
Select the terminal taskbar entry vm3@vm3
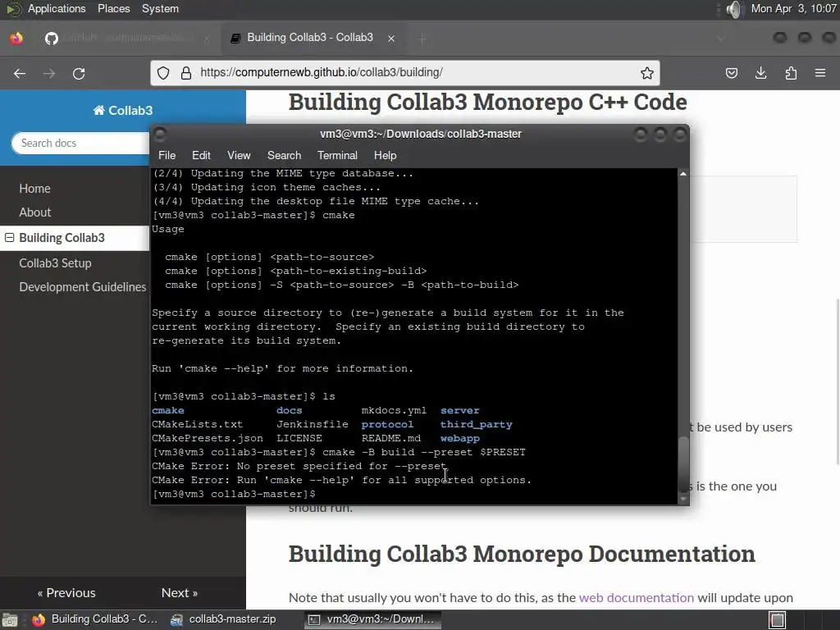click(373, 619)
